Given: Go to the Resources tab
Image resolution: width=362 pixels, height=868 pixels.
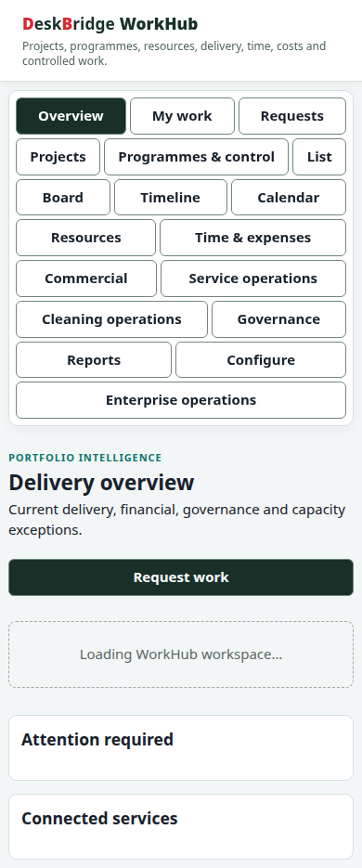Looking at the screenshot, I should 85,238.
